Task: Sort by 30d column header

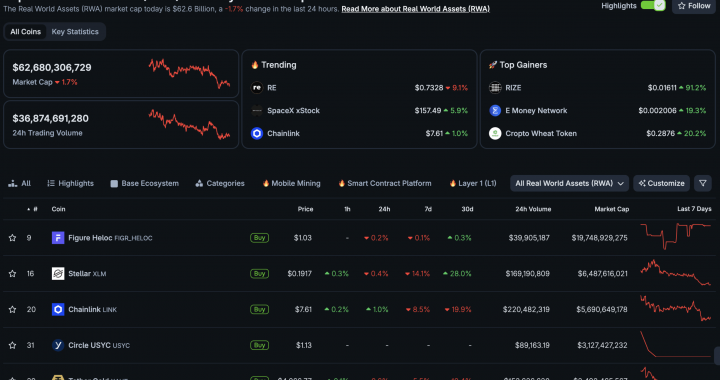Action: tap(467, 209)
